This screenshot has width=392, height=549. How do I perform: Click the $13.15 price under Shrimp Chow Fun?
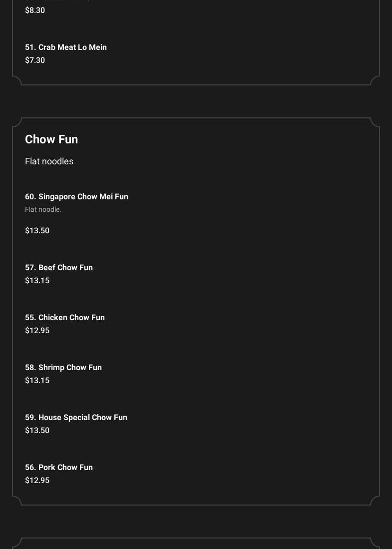(37, 381)
